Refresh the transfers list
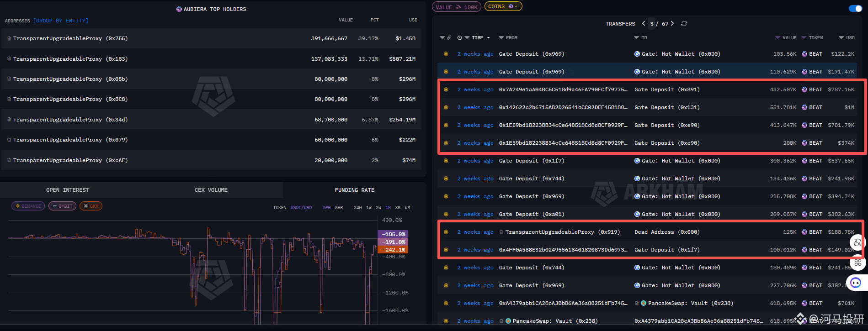Image resolution: width=868 pixels, height=331 pixels. (x=684, y=24)
